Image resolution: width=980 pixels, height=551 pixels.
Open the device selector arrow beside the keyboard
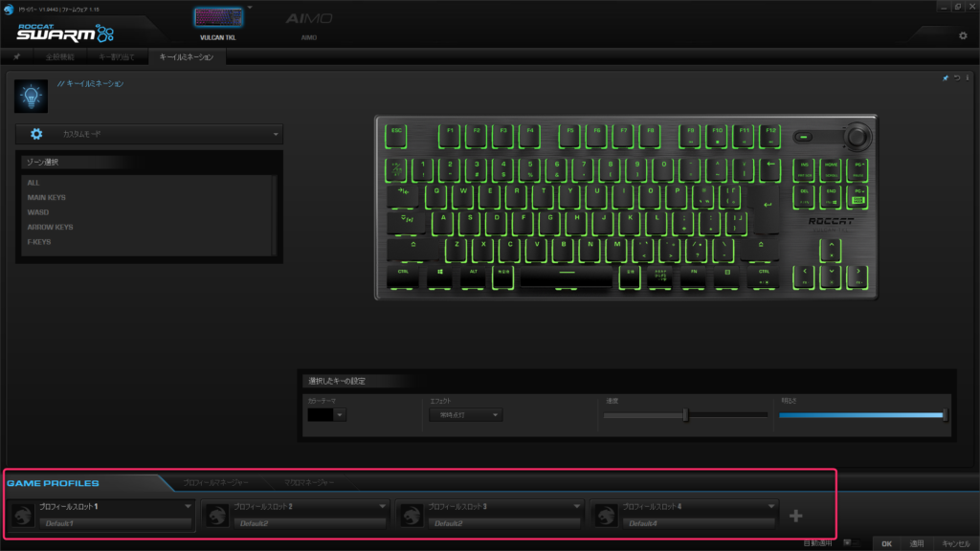point(250,8)
